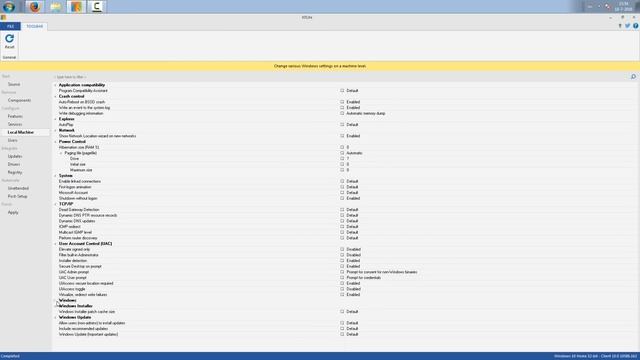The image size is (640, 360).
Task: Click the taskbar clock and date
Action: pyautogui.click(x=623, y=7)
